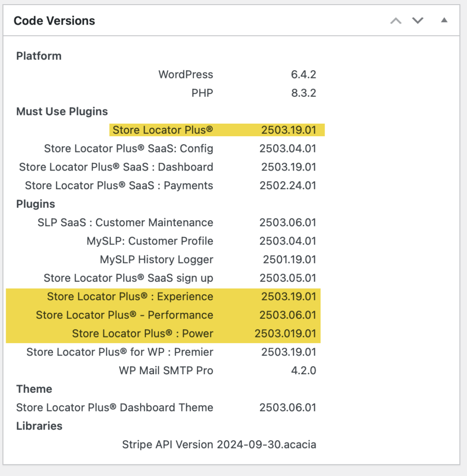This screenshot has height=476, width=467.
Task: Select the Platform section heading
Action: tap(39, 56)
